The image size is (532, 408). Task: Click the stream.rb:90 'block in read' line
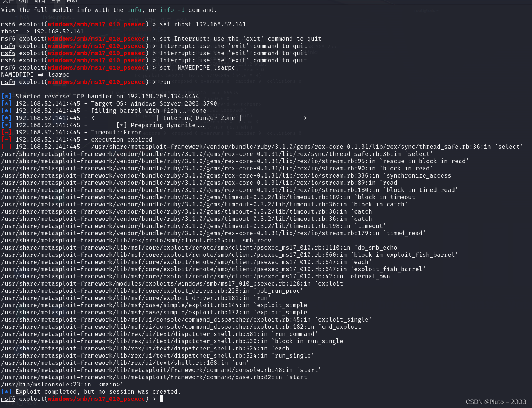[x=217, y=168]
